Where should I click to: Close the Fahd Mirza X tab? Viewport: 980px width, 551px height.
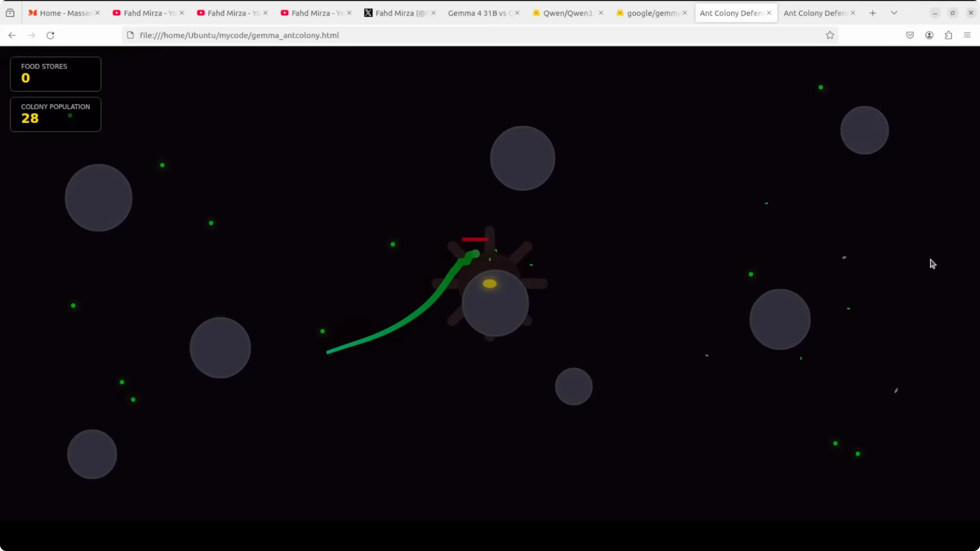coord(433,13)
